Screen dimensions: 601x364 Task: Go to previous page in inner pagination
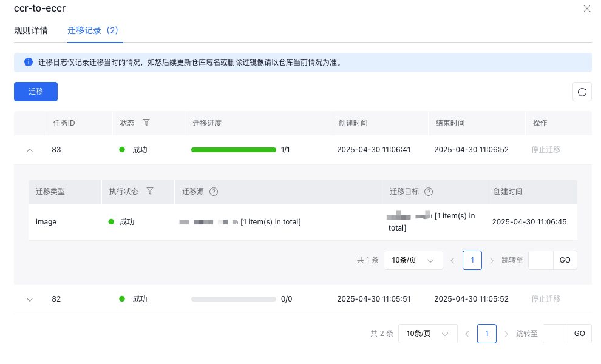453,260
